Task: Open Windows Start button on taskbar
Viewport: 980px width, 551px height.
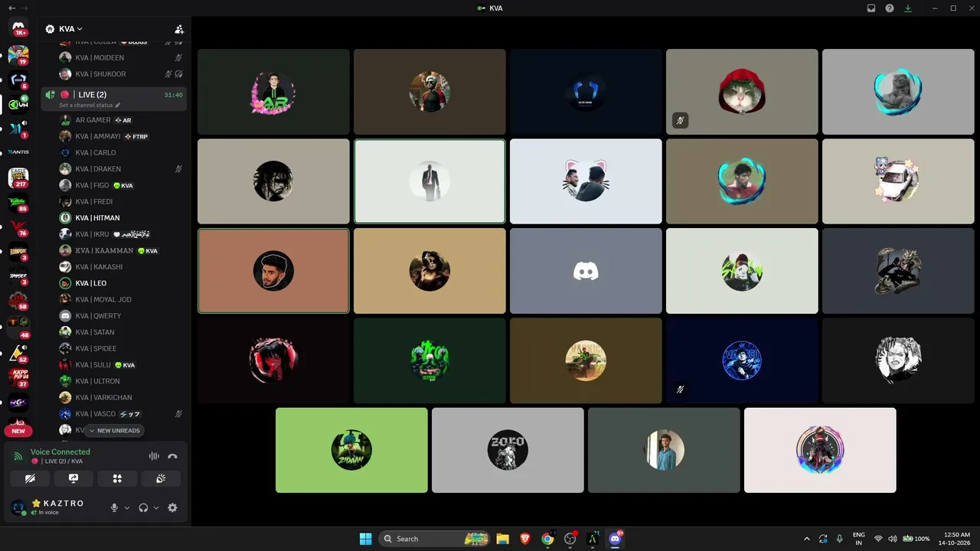Action: [x=365, y=539]
